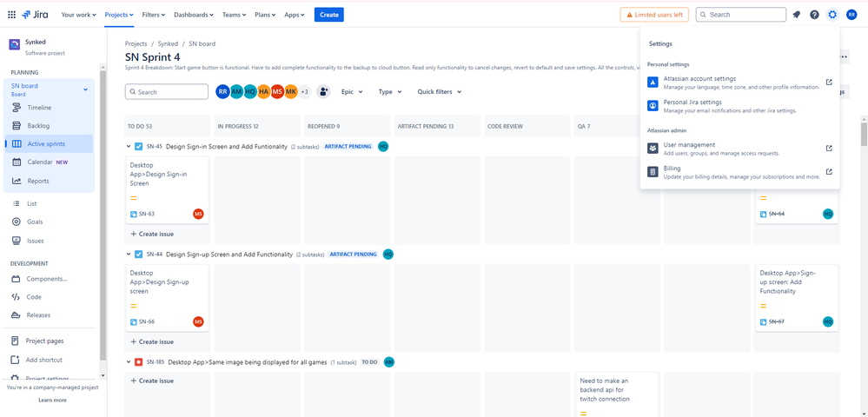The width and height of the screenshot is (868, 417).
Task: Open the SN-66 Design Sign-up screen card
Action: tap(167, 298)
